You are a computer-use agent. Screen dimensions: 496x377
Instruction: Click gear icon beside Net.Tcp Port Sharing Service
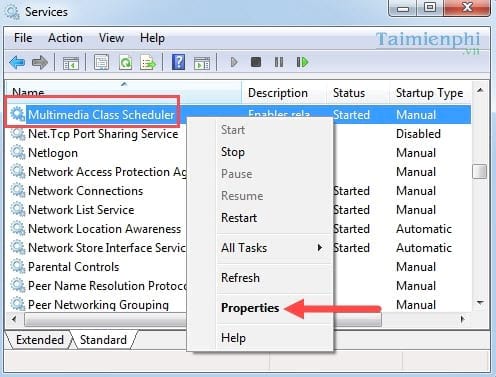[x=17, y=134]
